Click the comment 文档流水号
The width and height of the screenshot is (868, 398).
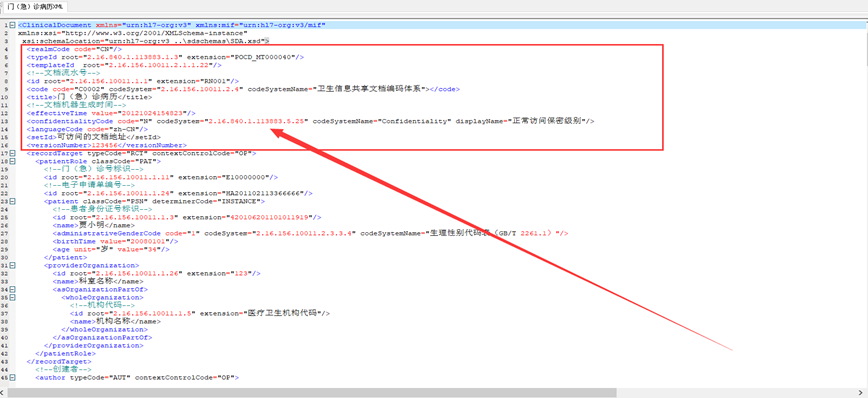point(63,73)
